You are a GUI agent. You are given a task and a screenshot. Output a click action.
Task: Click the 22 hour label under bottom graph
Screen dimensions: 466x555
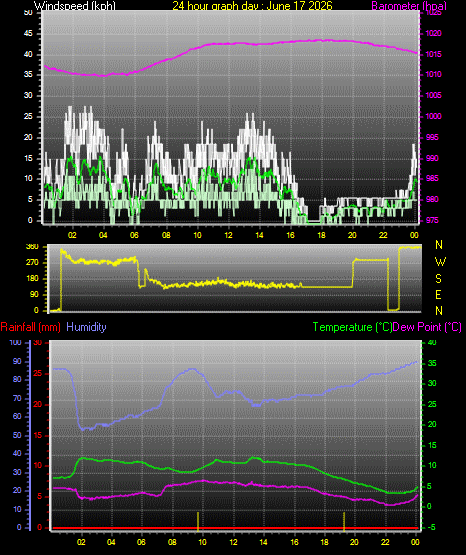tap(385, 542)
